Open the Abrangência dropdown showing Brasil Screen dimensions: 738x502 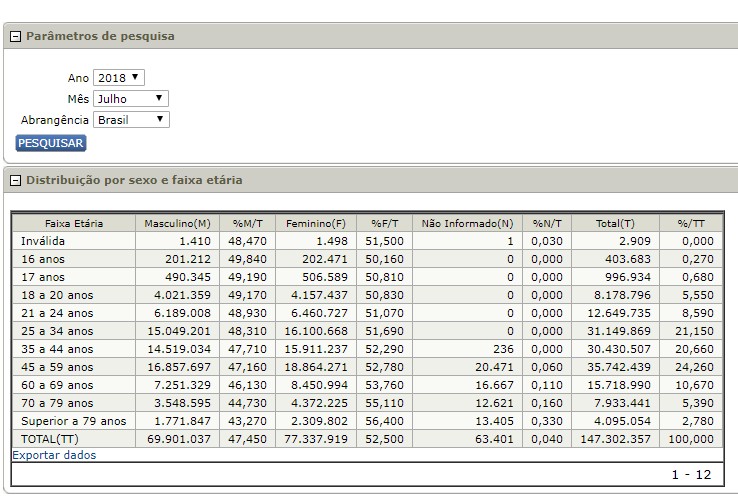point(131,120)
